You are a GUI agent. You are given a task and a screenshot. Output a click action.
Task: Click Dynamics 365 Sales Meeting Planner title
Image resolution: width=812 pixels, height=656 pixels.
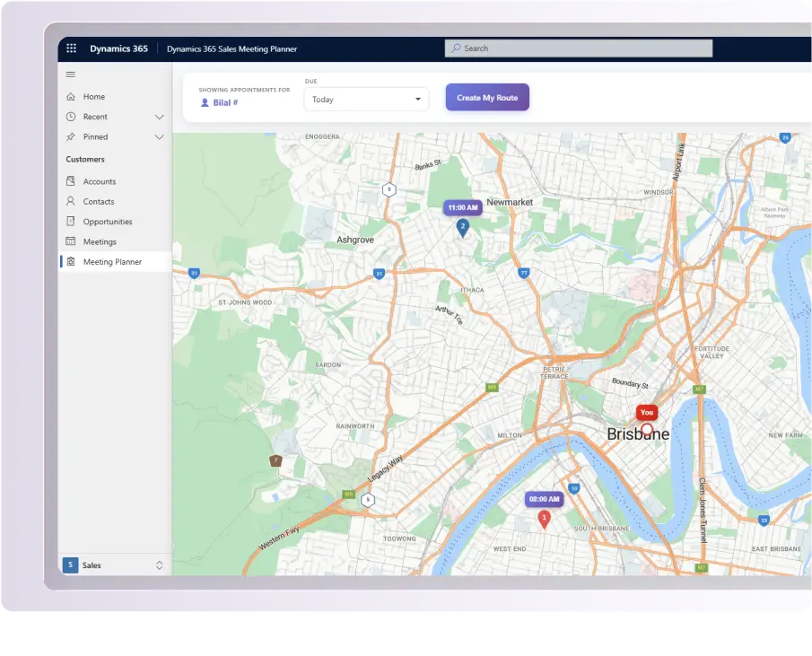tap(231, 49)
